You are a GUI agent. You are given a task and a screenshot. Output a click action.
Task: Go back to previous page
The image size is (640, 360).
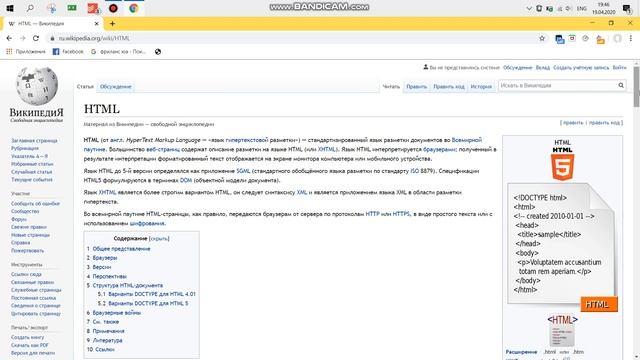[x=9, y=38]
